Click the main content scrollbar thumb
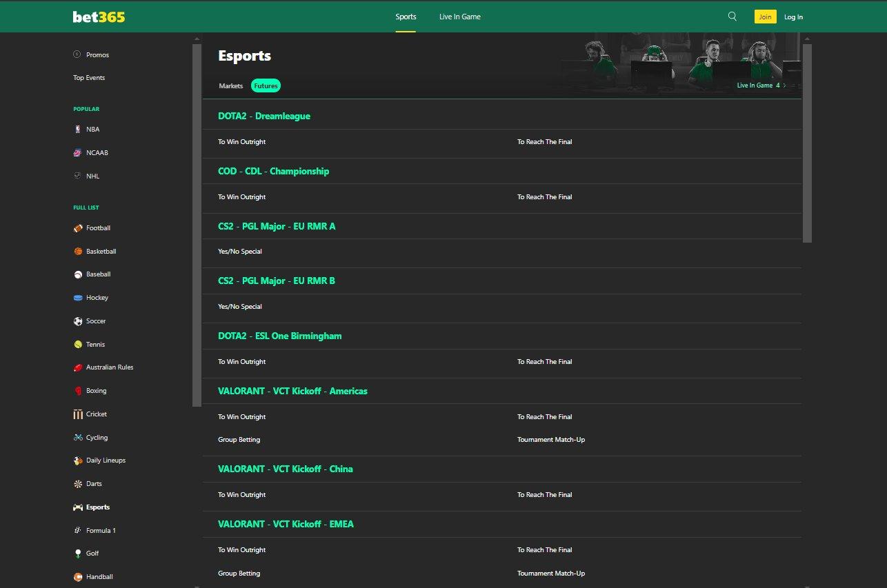Screen dimensions: 887x588 807,143
